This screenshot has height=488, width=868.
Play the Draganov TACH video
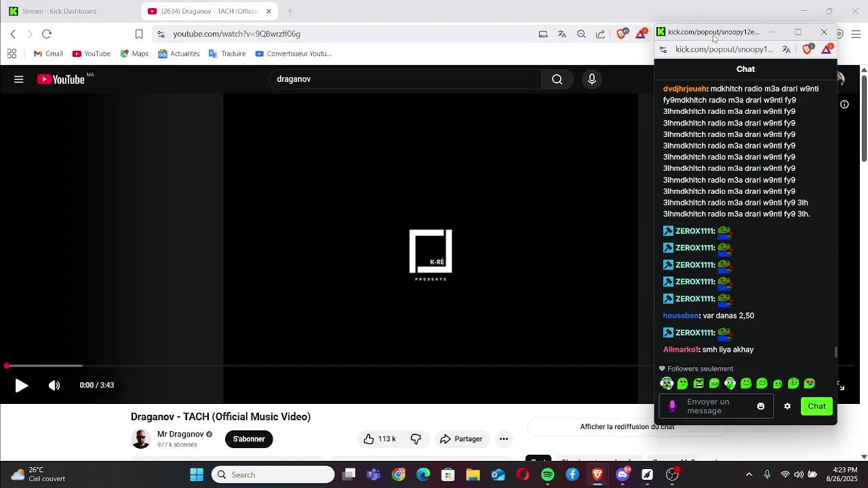(22, 386)
